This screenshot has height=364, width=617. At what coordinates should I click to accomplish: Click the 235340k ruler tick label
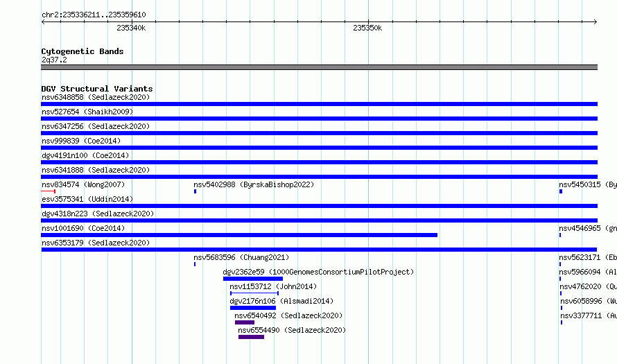coord(131,28)
